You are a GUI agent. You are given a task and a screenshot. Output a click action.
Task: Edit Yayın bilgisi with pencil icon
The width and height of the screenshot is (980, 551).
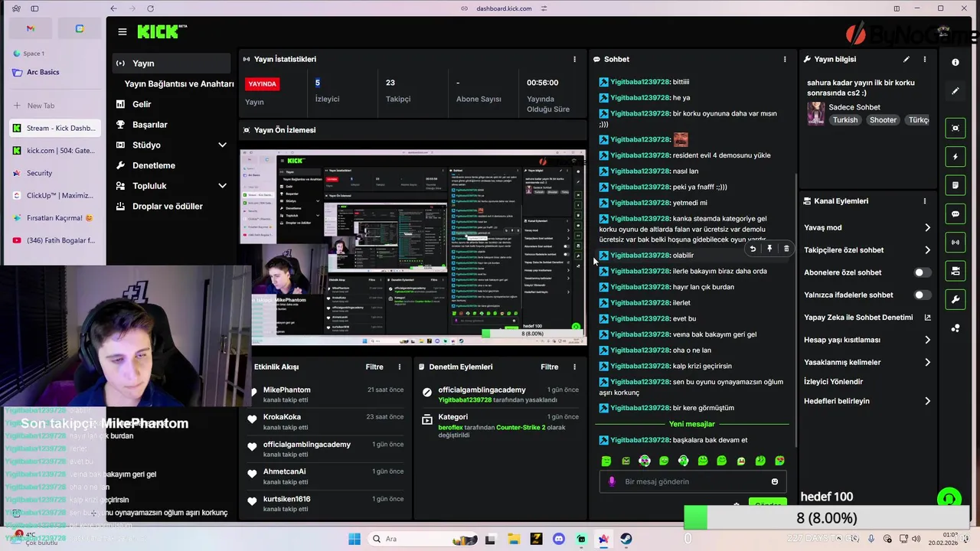pos(906,59)
